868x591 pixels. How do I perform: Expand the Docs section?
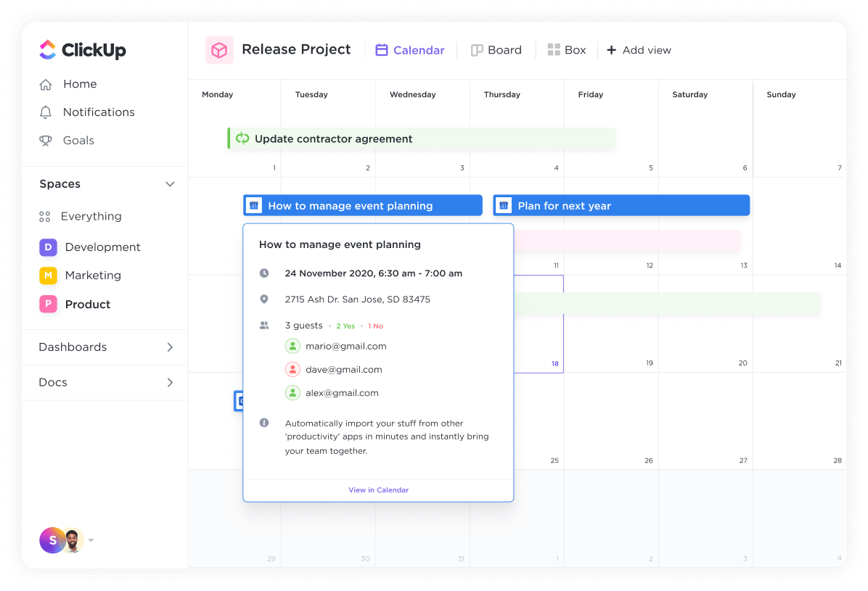pyautogui.click(x=170, y=382)
